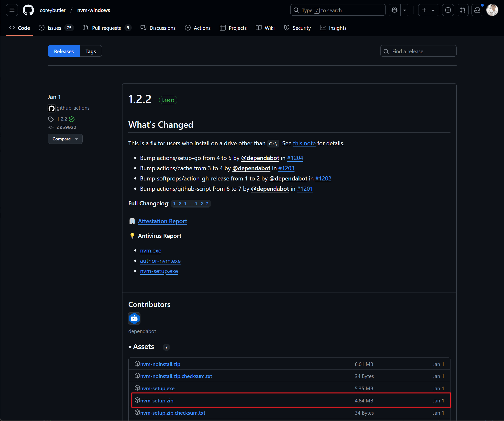Collapse the Assets section

coord(141,347)
